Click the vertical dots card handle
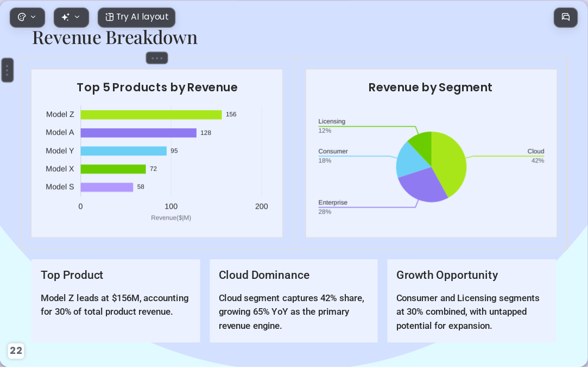The height and width of the screenshot is (368, 588). point(8,70)
